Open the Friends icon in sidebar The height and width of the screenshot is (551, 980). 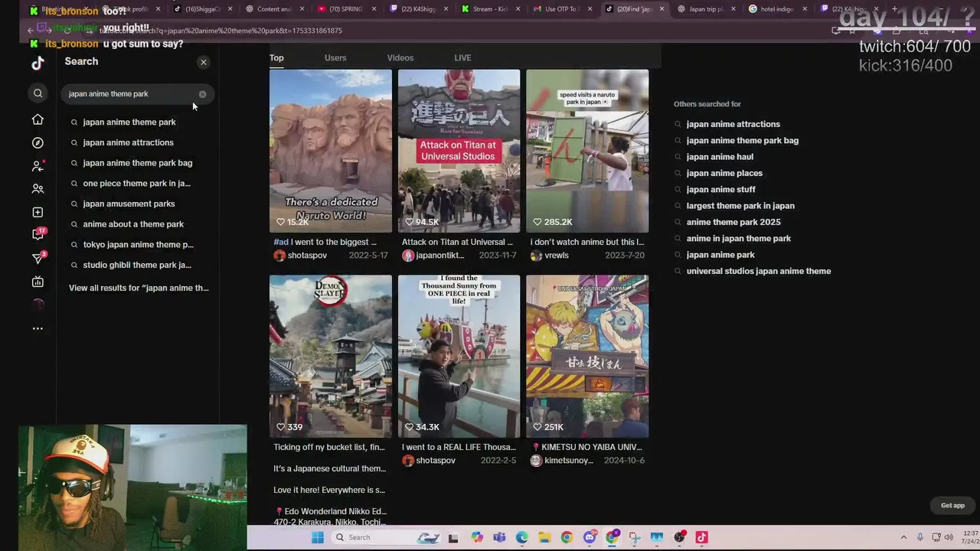(x=38, y=188)
